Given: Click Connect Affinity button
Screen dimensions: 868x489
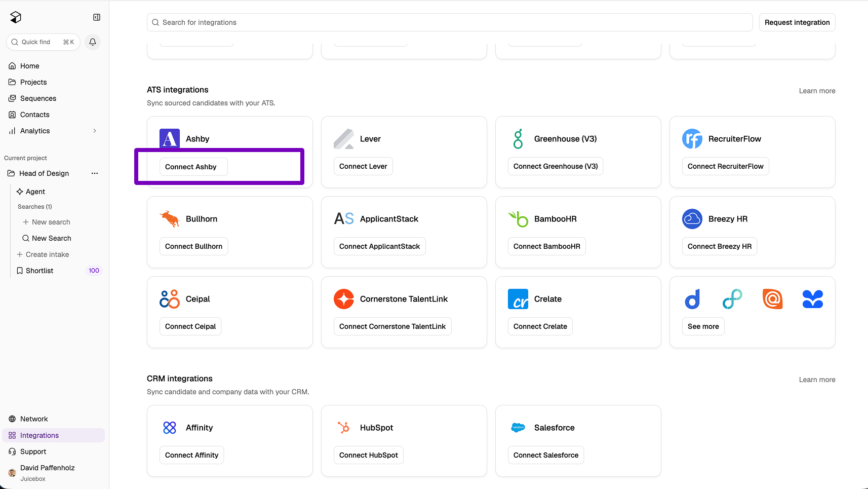Looking at the screenshot, I should click(x=191, y=455).
